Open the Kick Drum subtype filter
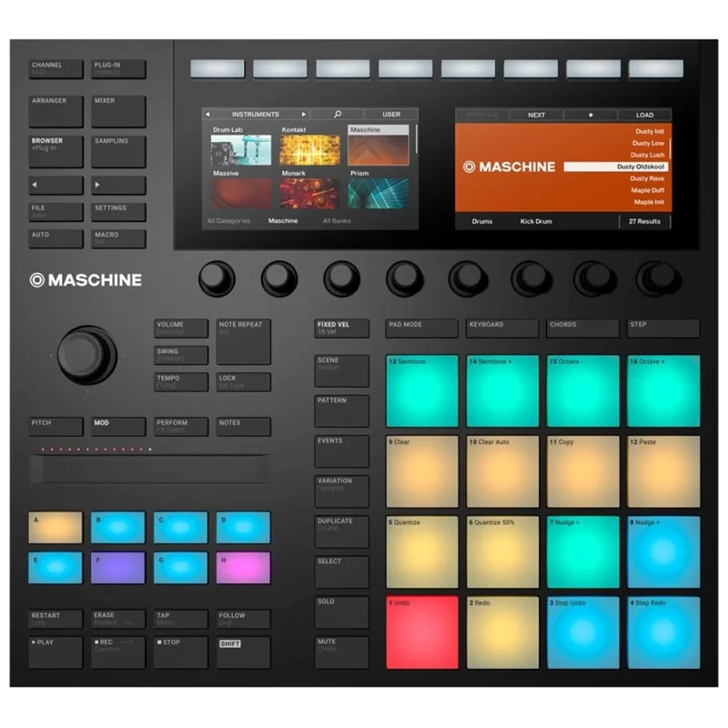 (536, 221)
